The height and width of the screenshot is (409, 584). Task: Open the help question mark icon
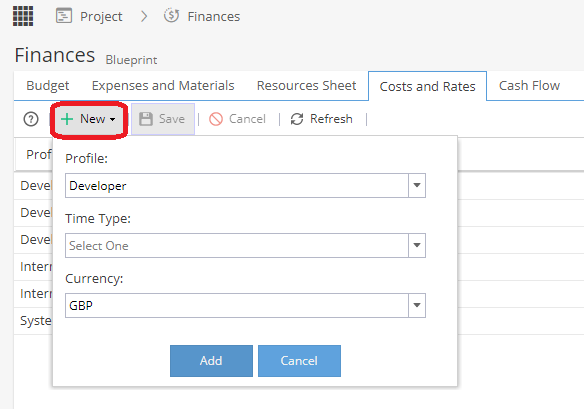pyautogui.click(x=31, y=119)
